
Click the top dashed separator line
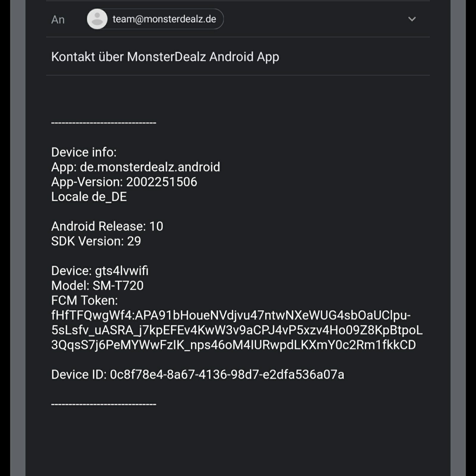pyautogui.click(x=104, y=122)
